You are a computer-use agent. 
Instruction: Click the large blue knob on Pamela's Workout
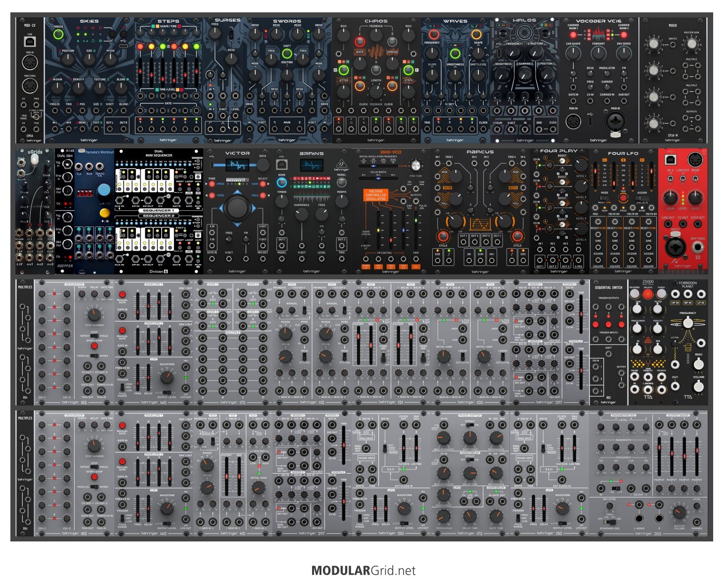coord(103,190)
